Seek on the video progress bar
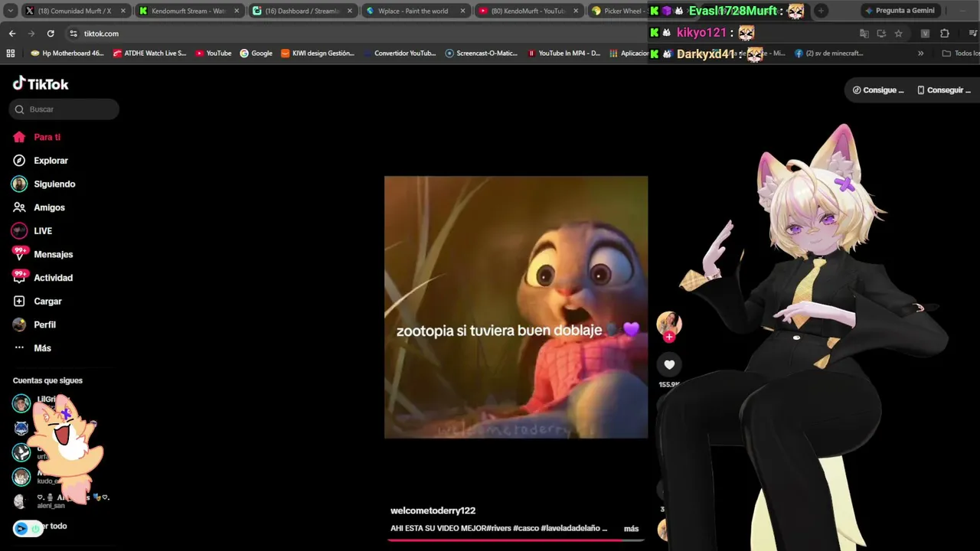 tap(516, 540)
